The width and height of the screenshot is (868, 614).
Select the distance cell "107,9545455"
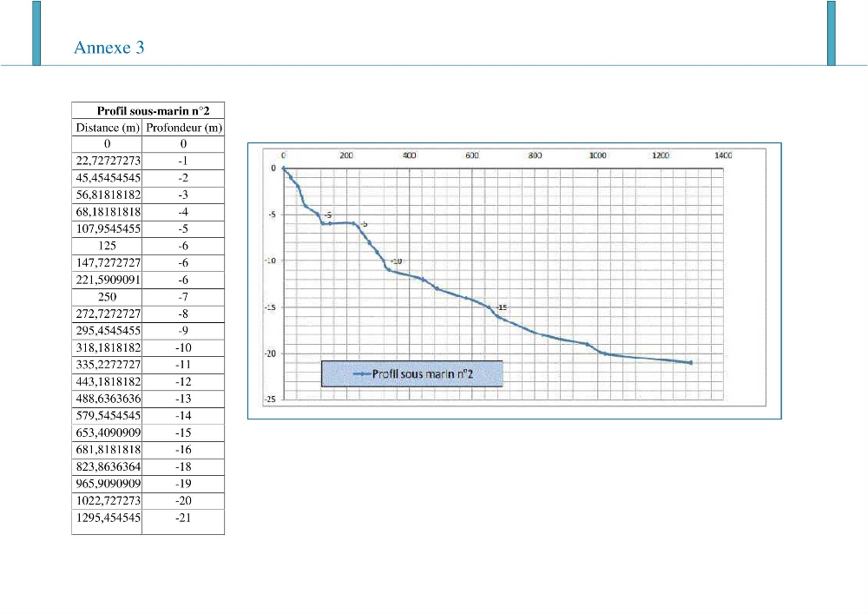coord(108,228)
